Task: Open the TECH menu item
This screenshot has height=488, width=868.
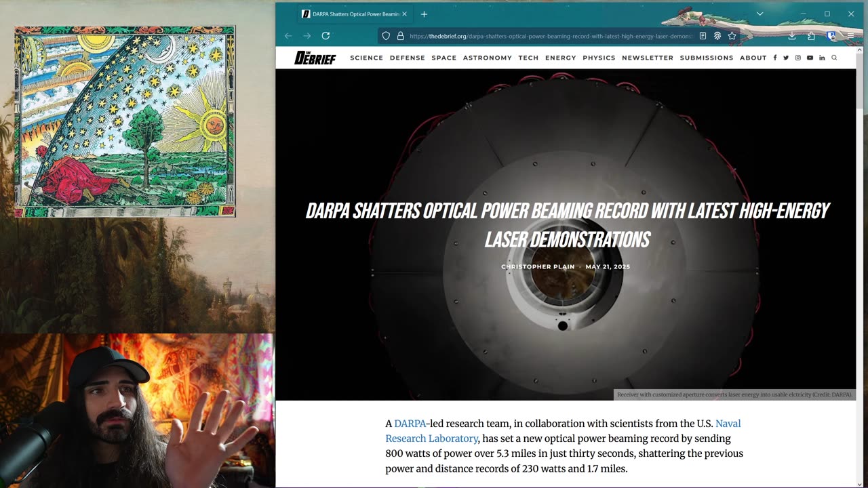Action: click(x=528, y=58)
